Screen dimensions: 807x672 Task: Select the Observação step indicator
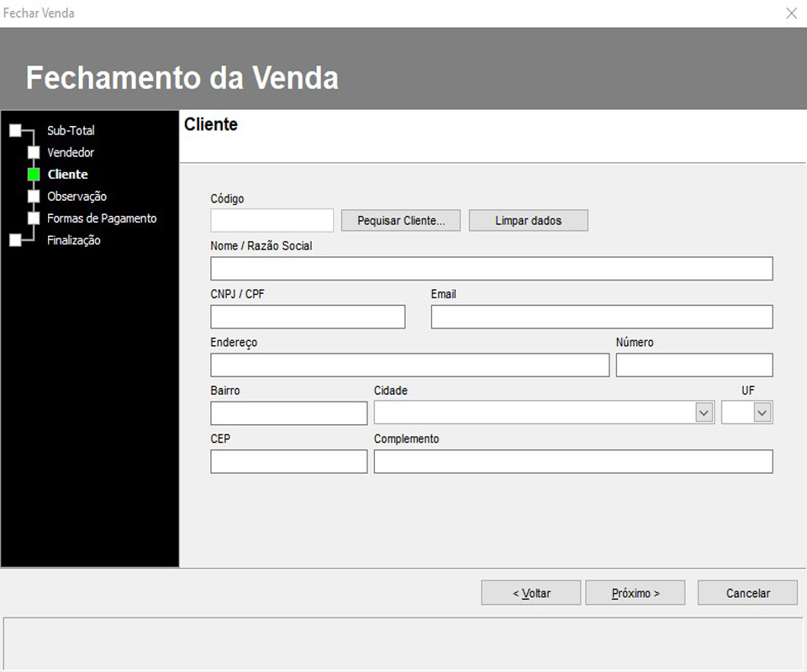point(34,196)
